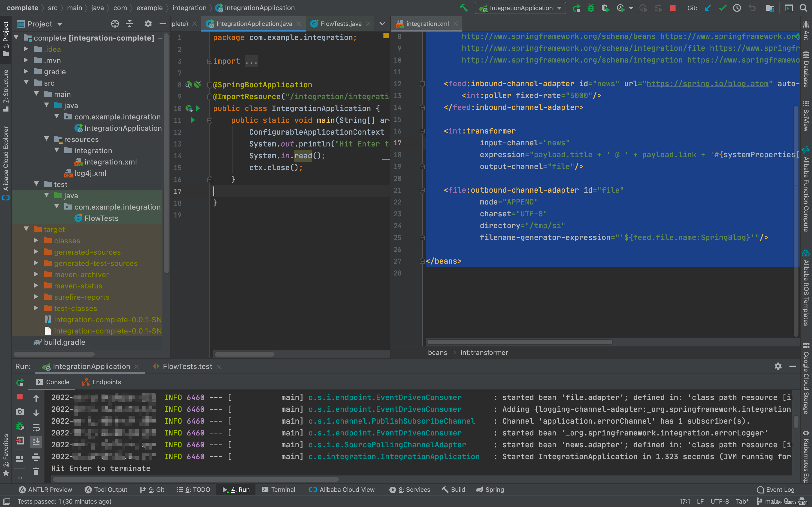Open the Terminal tool window button
This screenshot has width=812, height=507.
pos(279,490)
